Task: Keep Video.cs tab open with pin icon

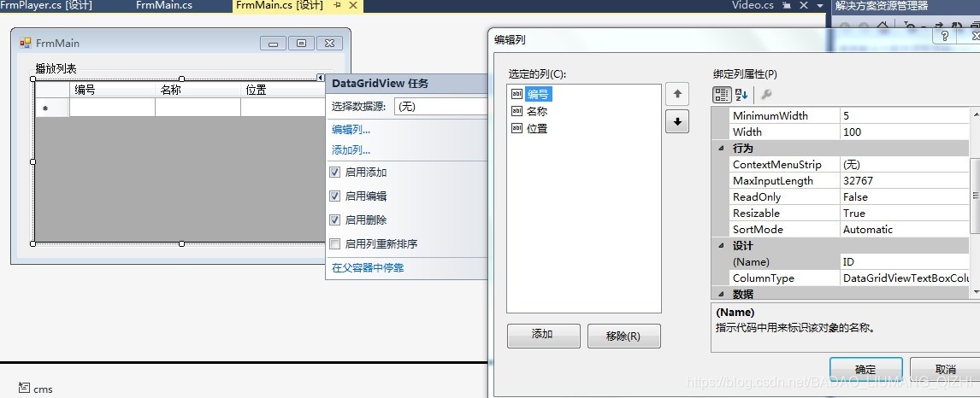Action: click(788, 5)
